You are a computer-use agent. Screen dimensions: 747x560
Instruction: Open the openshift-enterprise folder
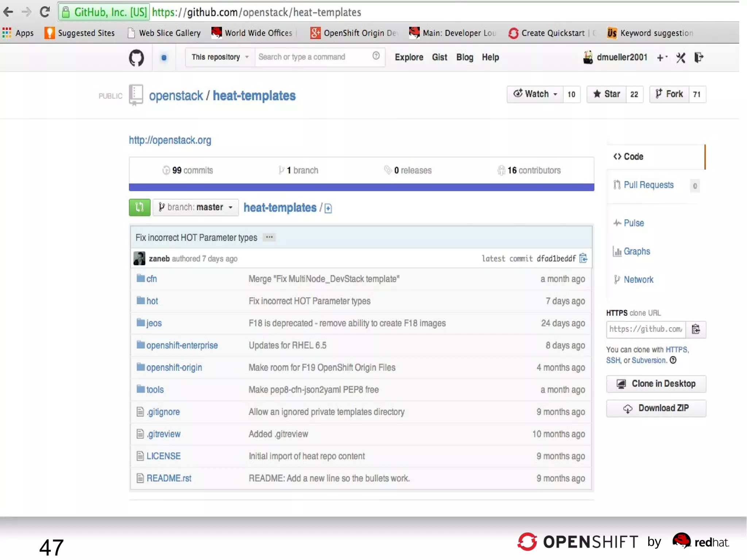click(182, 345)
